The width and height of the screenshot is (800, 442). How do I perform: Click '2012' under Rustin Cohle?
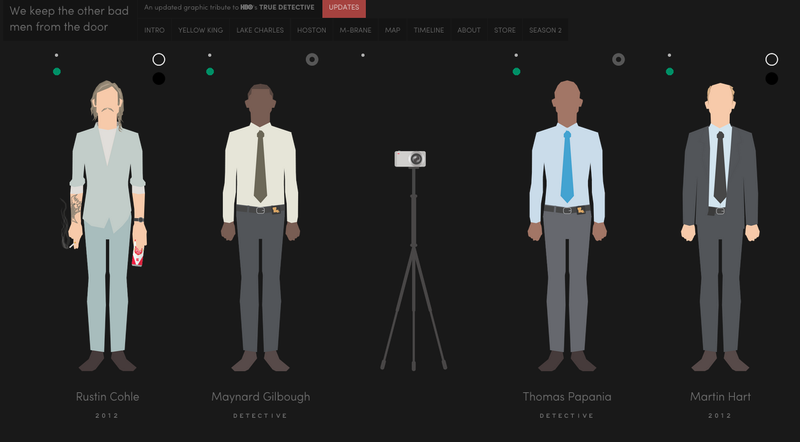tap(107, 415)
